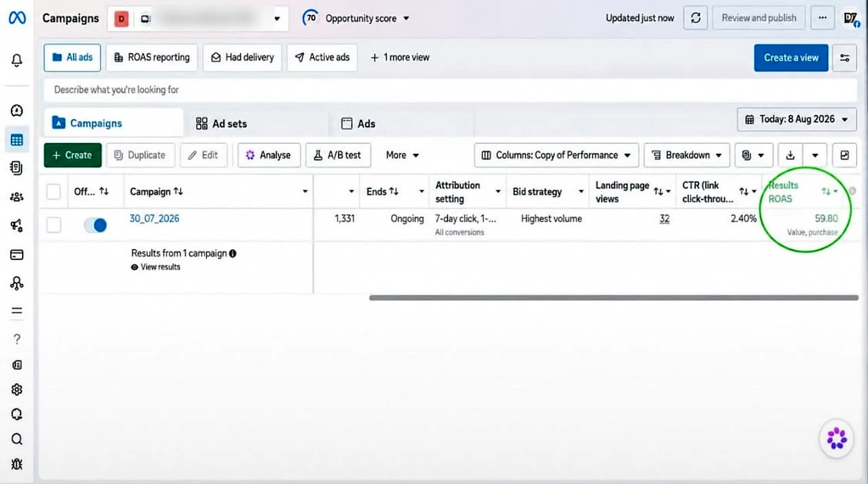Open All tools hamburger menu in sidebar
The height and width of the screenshot is (484, 868).
[17, 311]
